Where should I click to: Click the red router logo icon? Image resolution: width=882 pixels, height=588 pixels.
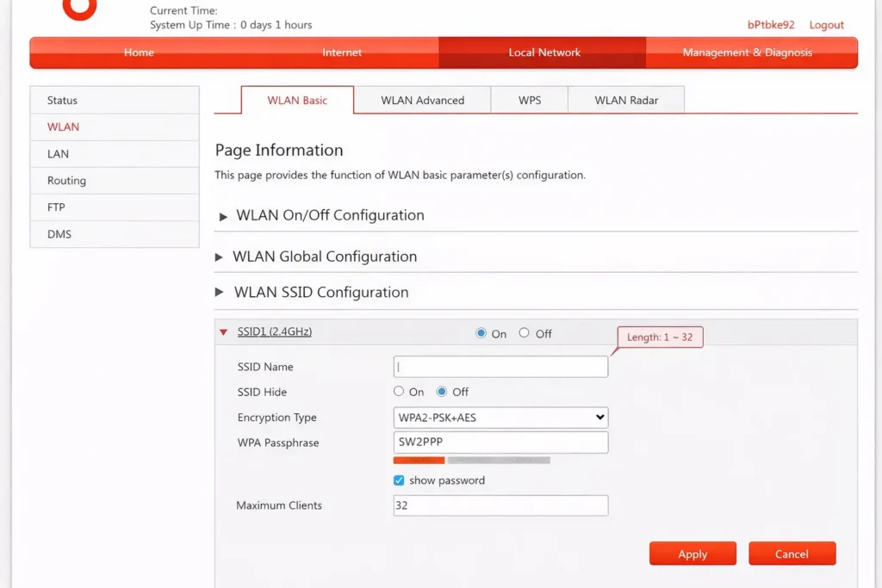80,8
